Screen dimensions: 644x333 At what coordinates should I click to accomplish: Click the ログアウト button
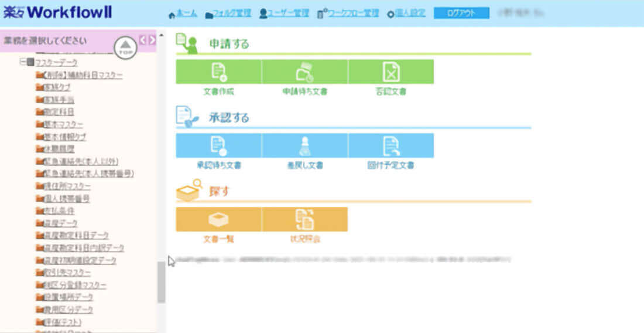point(462,13)
